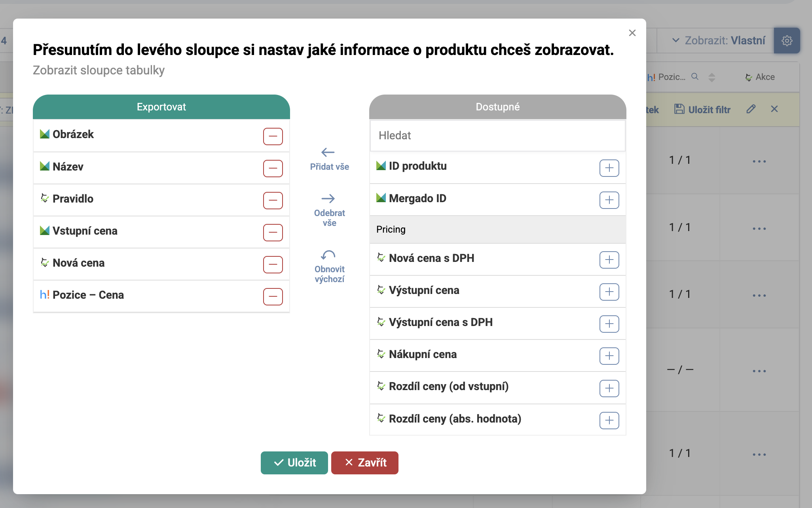The image size is (812, 508).
Task: Open column settings gear icon
Action: click(x=787, y=40)
